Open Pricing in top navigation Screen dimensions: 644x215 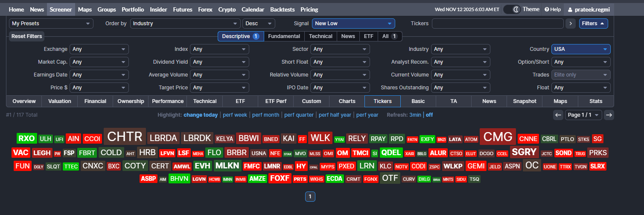pyautogui.click(x=309, y=9)
